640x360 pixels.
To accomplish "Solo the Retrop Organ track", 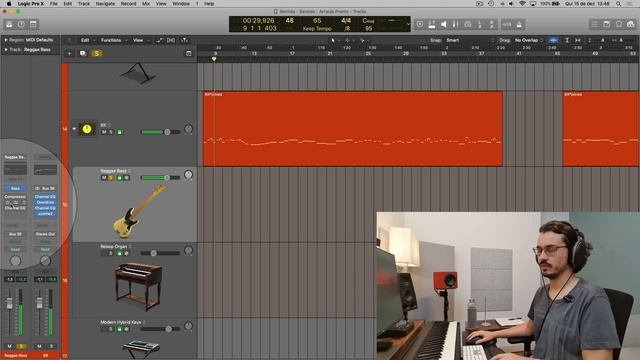I will point(111,253).
